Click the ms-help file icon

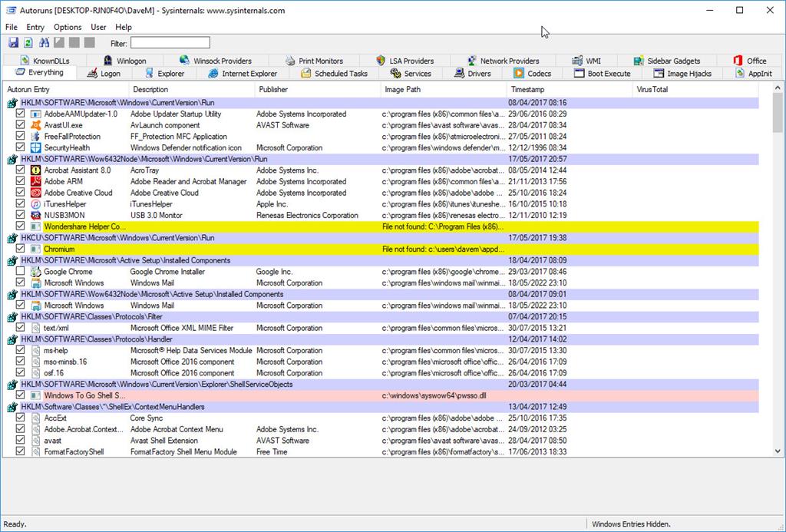tap(35, 351)
